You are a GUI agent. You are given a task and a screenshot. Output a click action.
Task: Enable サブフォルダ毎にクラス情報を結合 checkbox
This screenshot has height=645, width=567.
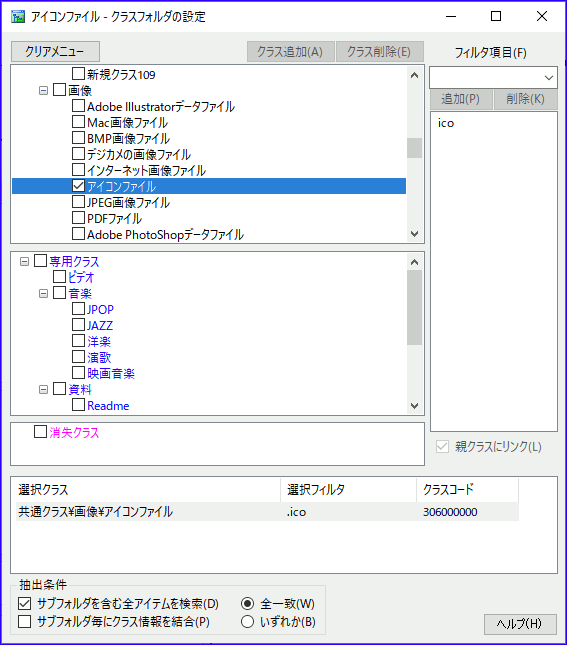pos(24,621)
